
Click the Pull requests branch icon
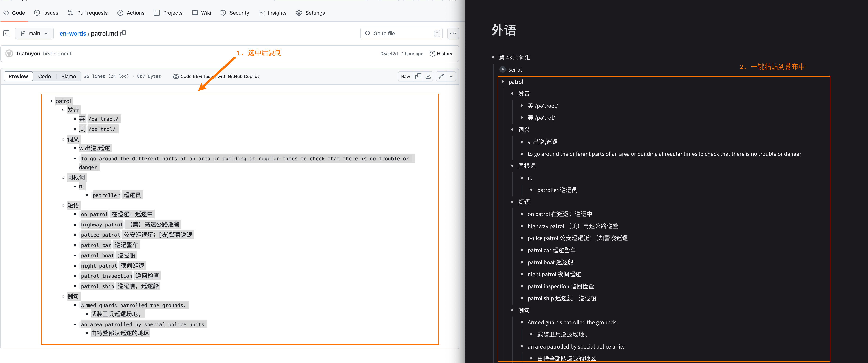pos(70,13)
